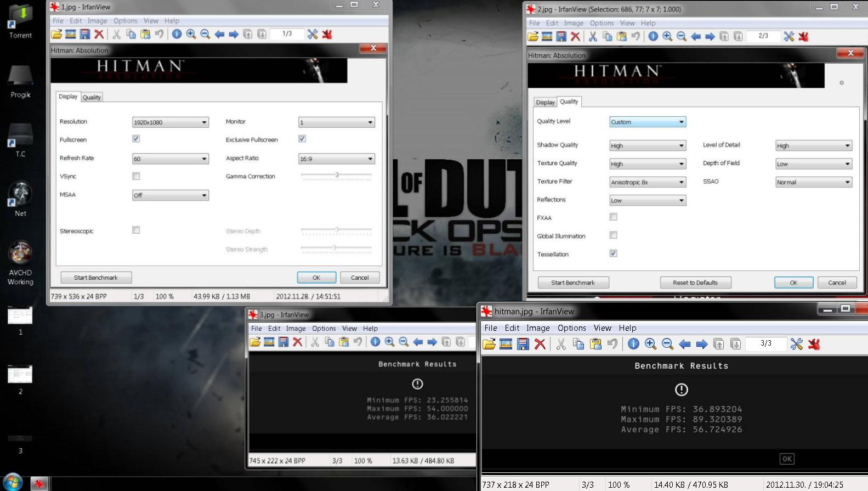This screenshot has height=491, width=868.
Task: Go to next image arrow in 1.jpg window
Action: (234, 34)
